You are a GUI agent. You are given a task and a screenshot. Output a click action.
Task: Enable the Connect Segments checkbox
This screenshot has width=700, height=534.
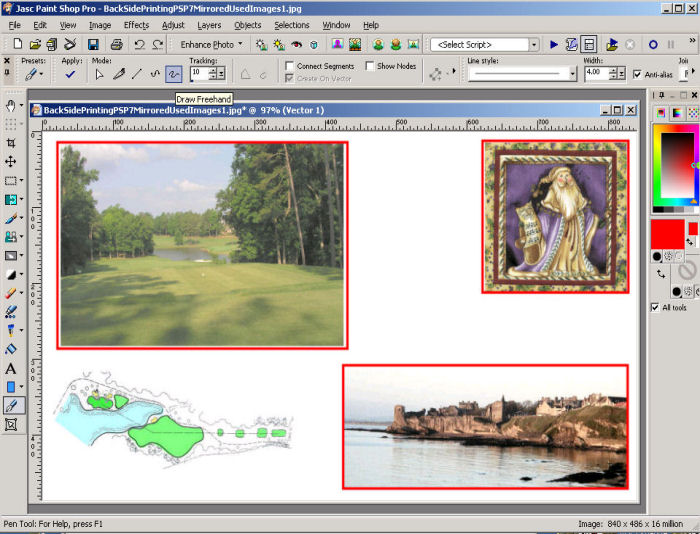pyautogui.click(x=290, y=66)
